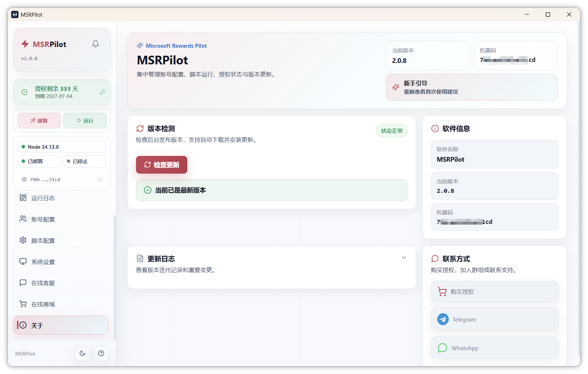
Task: Open 在线商城 page
Action: 60,304
